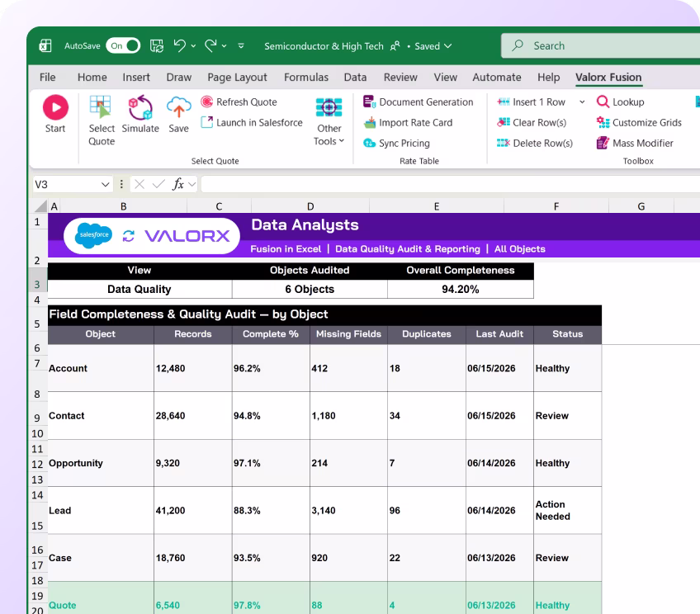Launch in Salesforce icon

pyautogui.click(x=206, y=122)
